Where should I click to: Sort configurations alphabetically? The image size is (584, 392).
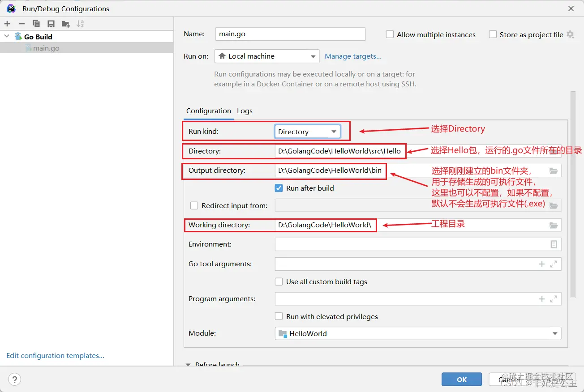pos(80,24)
